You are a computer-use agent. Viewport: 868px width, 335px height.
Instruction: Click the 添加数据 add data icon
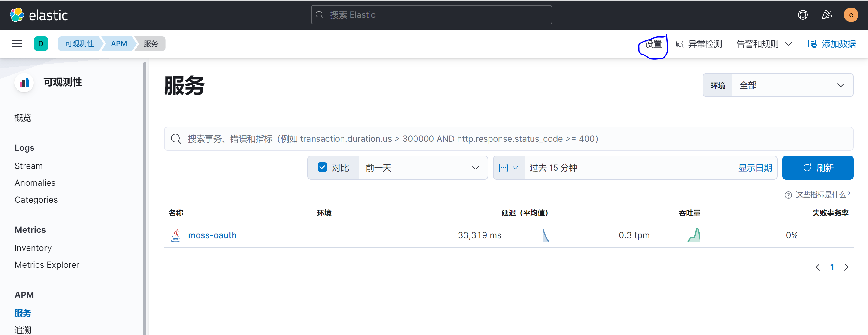(813, 43)
